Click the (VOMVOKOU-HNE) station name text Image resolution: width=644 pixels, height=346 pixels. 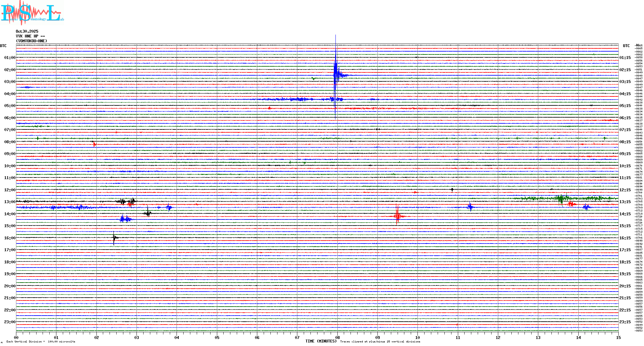(x=31, y=41)
